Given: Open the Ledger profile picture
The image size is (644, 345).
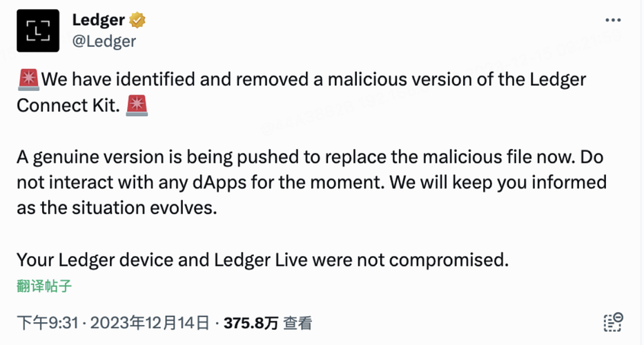Looking at the screenshot, I should (39, 30).
